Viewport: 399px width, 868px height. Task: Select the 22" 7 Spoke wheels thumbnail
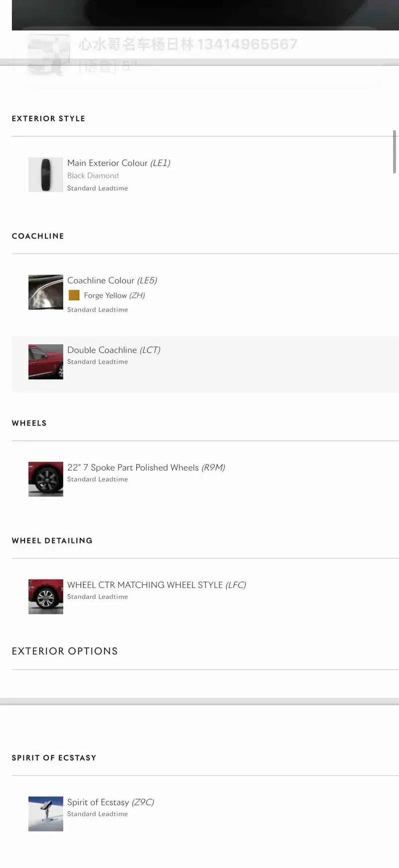coord(45,479)
